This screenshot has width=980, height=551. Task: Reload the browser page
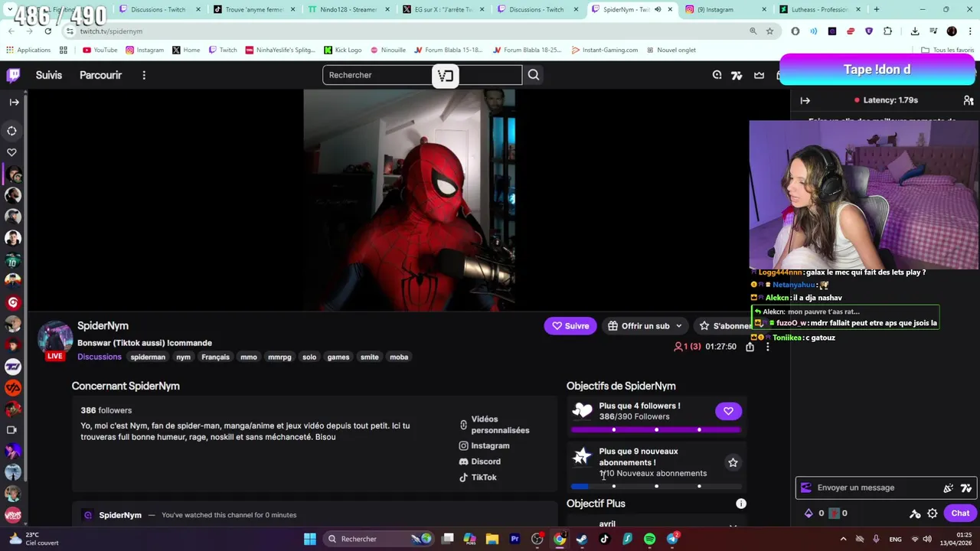coord(47,31)
